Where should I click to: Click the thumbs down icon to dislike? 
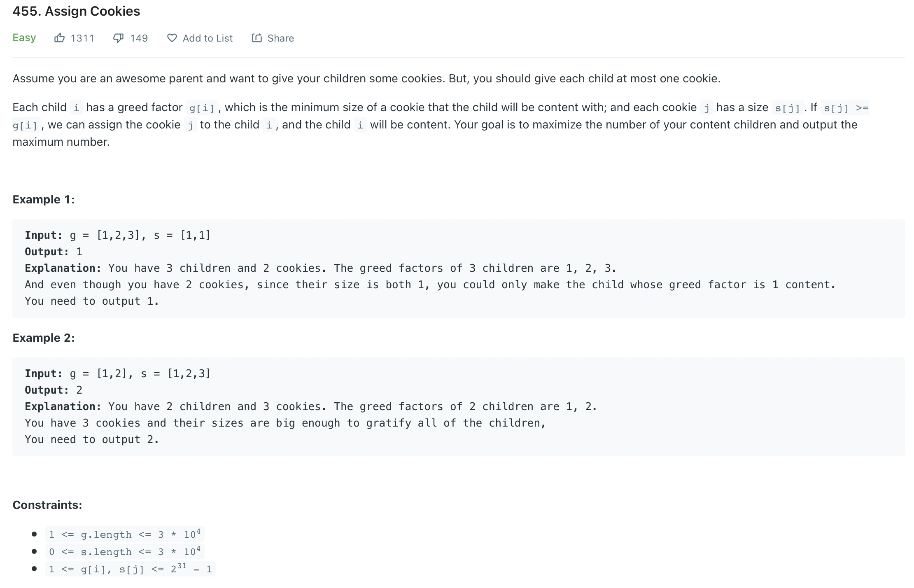pyautogui.click(x=119, y=38)
